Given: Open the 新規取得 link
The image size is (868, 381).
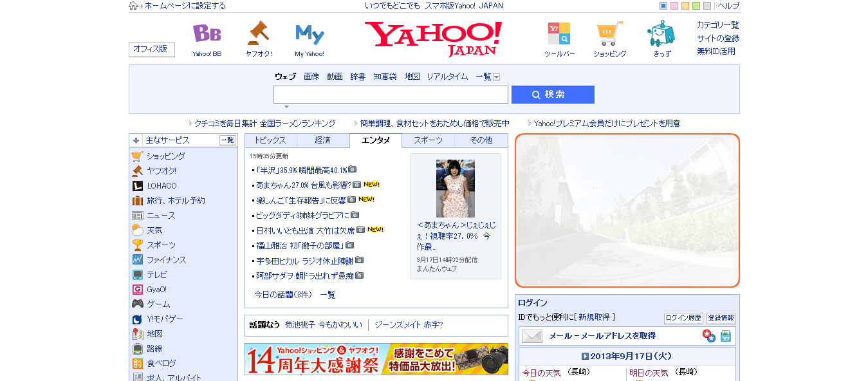Looking at the screenshot, I should [595, 317].
